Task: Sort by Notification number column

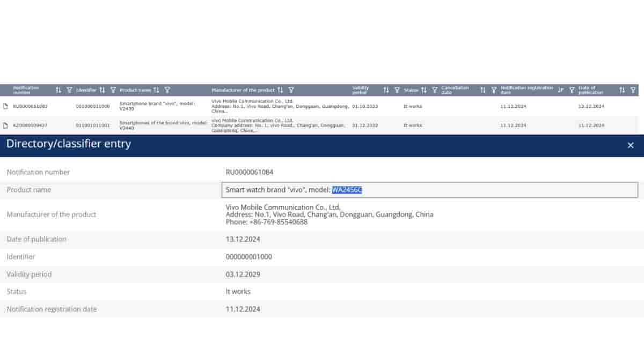Action: pos(58,90)
